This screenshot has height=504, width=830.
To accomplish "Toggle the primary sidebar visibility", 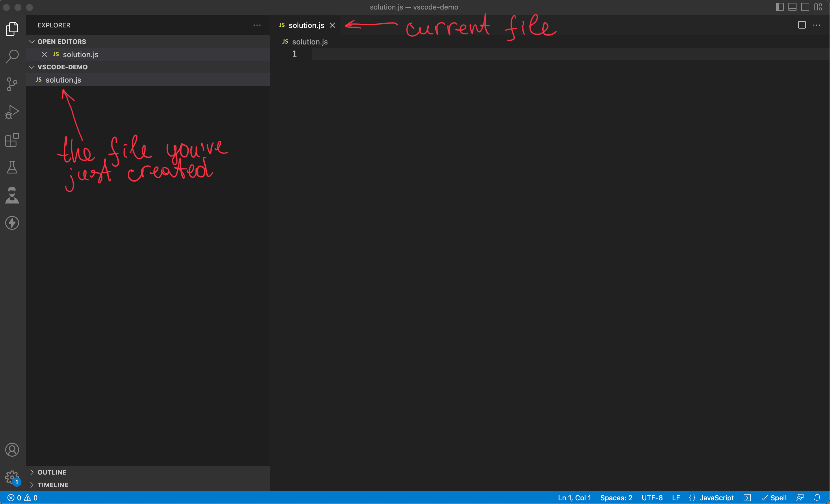I will pyautogui.click(x=779, y=7).
